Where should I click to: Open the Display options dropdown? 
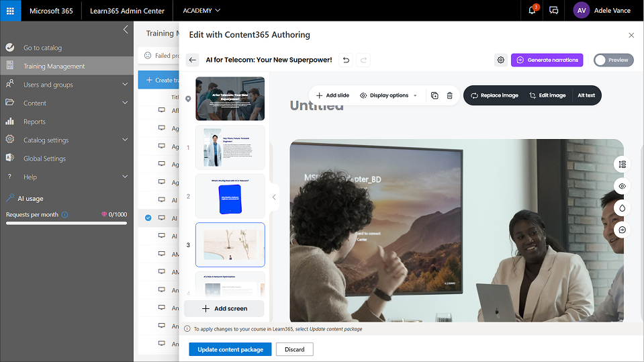[388, 95]
